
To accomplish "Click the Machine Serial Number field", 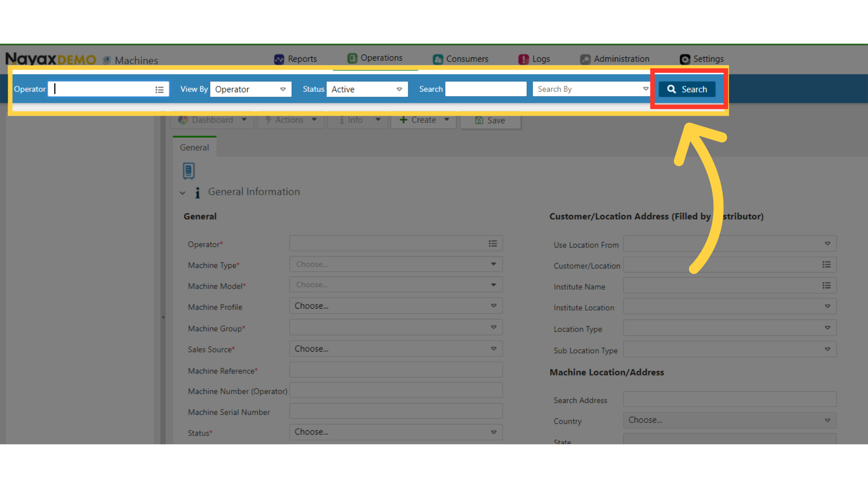I will click(396, 411).
